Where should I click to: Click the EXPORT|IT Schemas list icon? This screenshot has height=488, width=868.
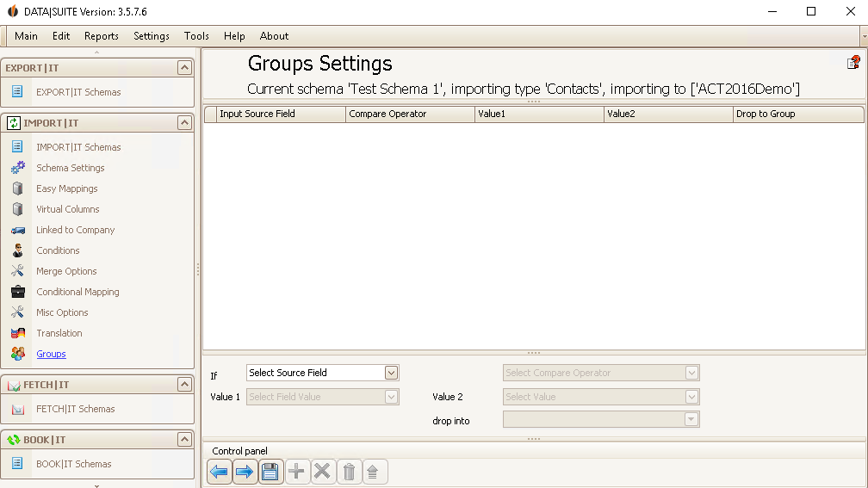(17, 91)
